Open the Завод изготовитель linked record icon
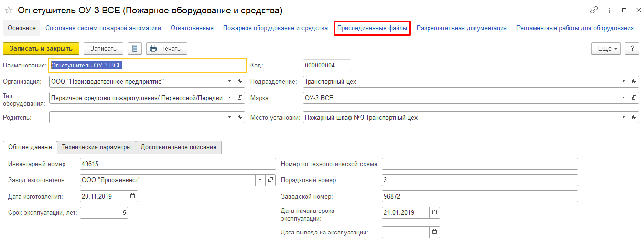 (x=271, y=180)
